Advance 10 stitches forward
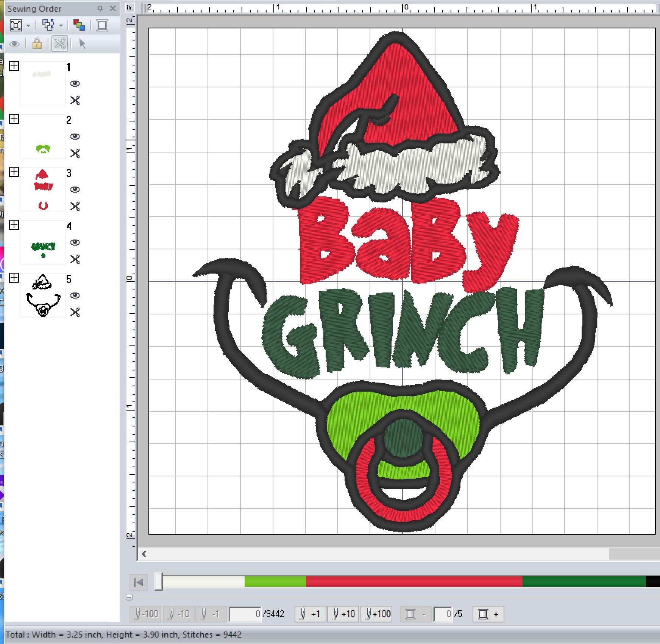 (x=343, y=614)
